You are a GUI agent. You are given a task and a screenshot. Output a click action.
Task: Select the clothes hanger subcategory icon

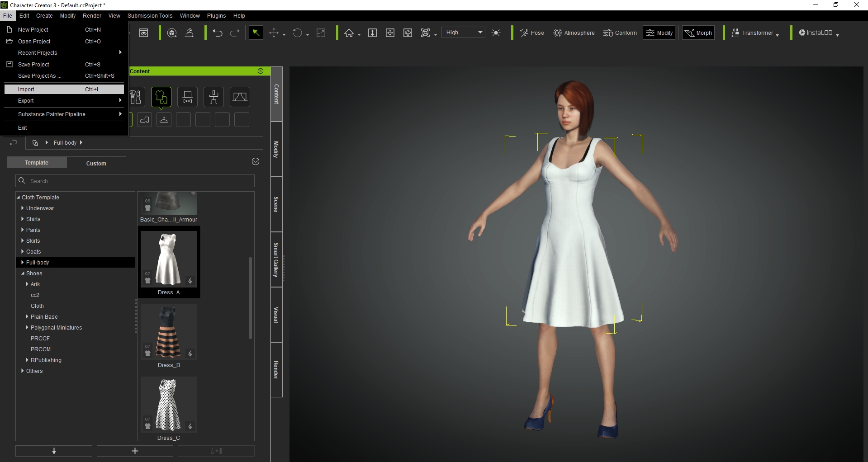(164, 120)
